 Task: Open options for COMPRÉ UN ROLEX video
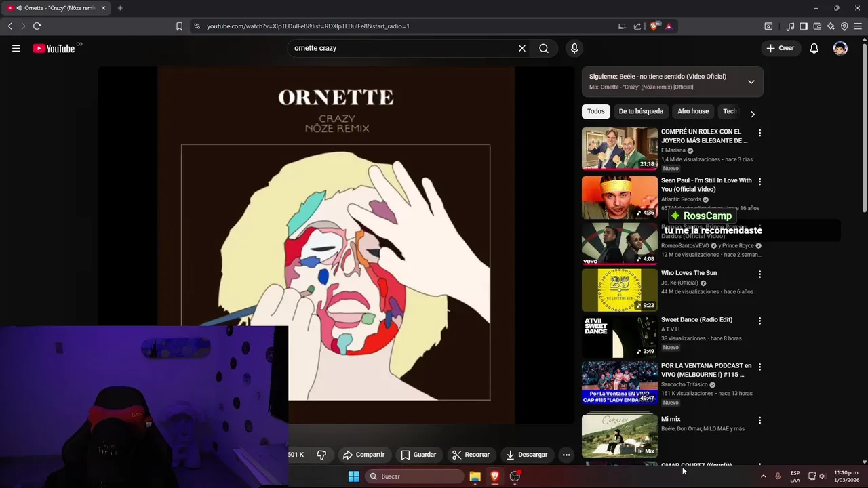click(759, 133)
